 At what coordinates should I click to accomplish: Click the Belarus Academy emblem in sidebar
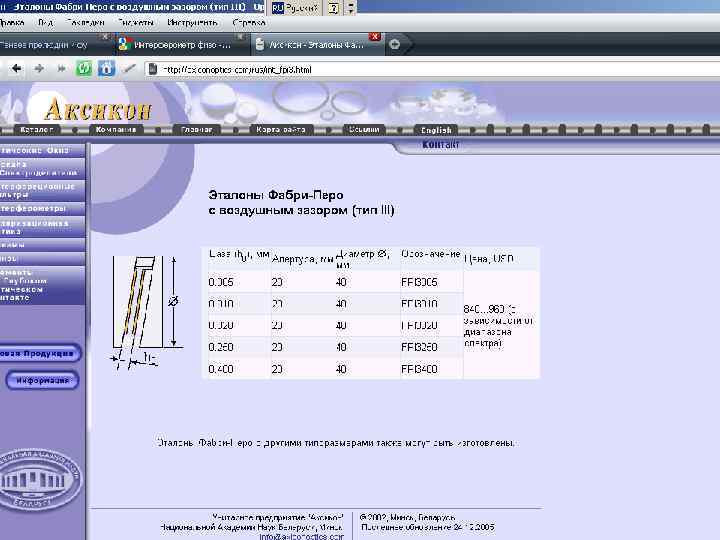[40, 480]
